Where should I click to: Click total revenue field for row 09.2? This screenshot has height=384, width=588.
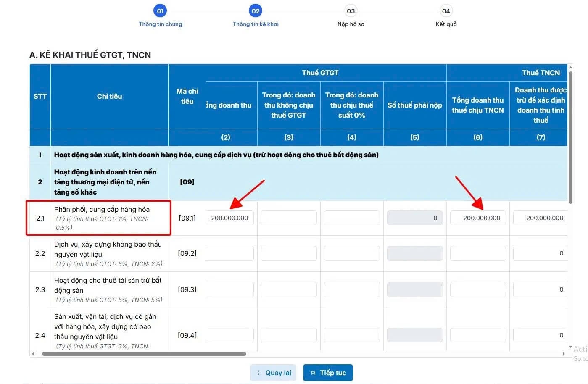point(229,253)
